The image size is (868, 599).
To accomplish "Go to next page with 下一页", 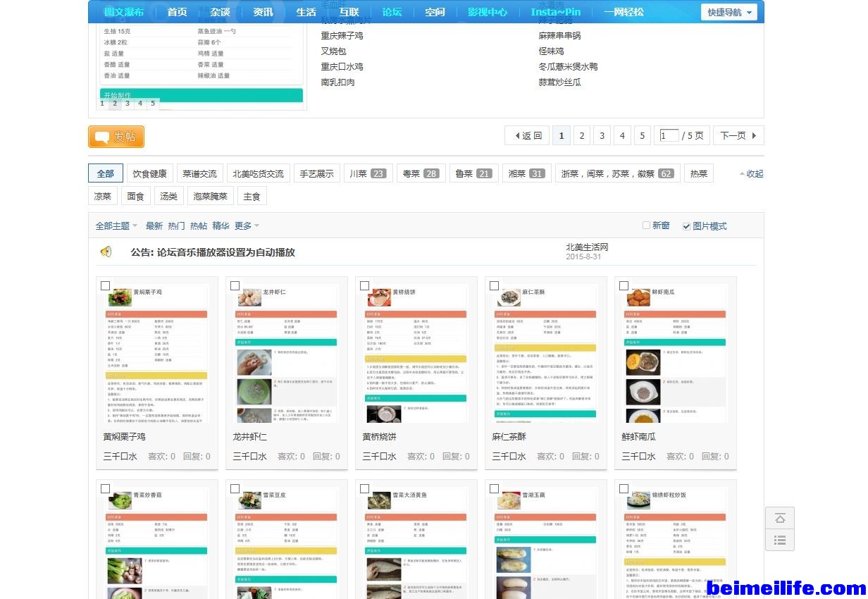I will point(738,135).
